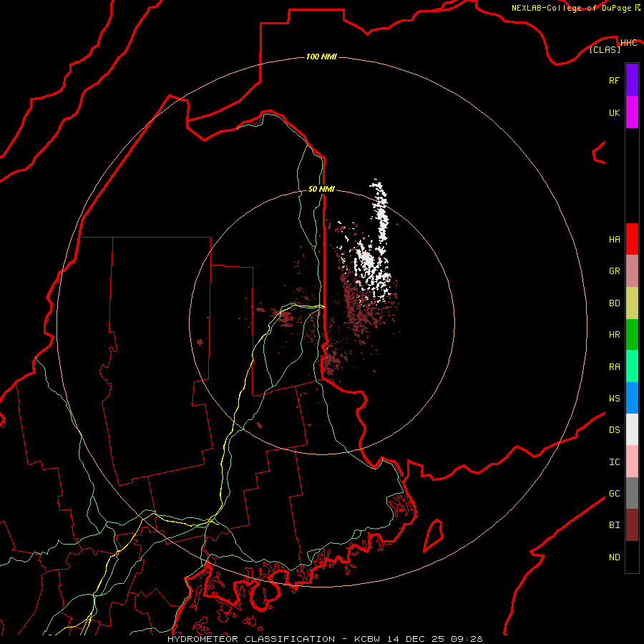This screenshot has width=644, height=644.
Task: Click the HA red legend color block
Action: point(632,239)
